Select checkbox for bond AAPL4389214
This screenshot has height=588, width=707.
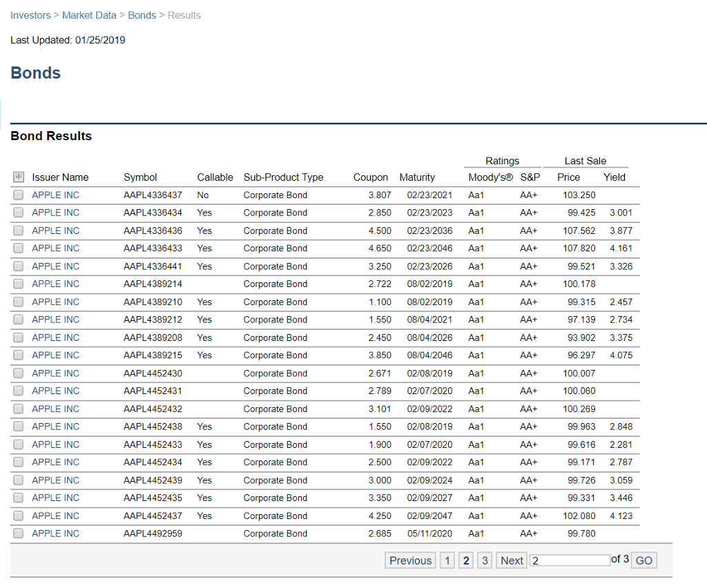(x=18, y=284)
